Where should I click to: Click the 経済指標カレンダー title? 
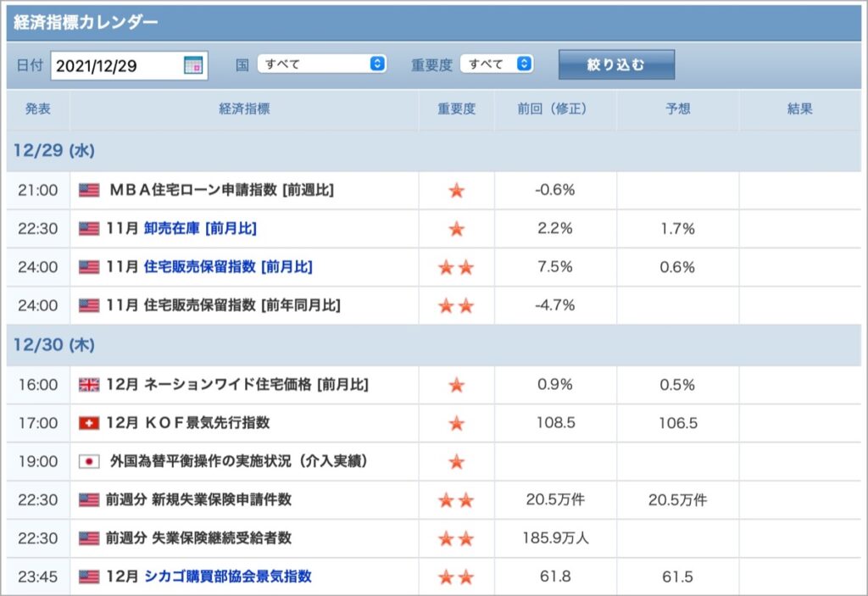86,22
